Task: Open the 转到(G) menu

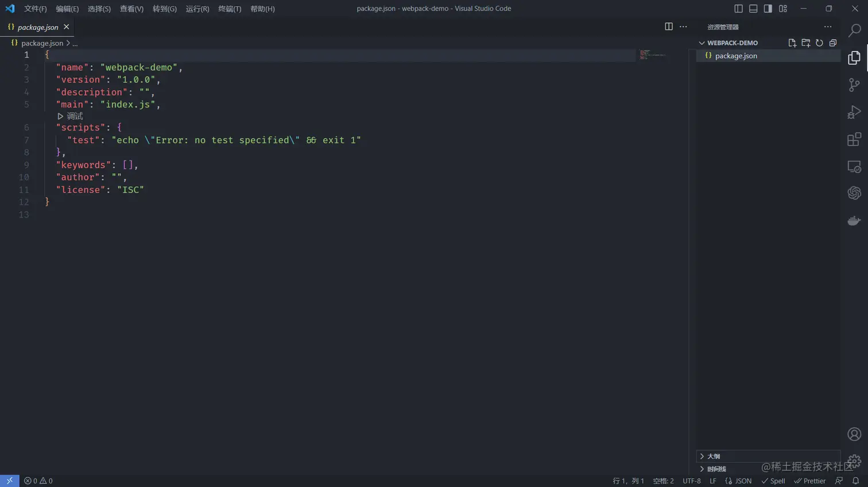Action: pyautogui.click(x=165, y=9)
